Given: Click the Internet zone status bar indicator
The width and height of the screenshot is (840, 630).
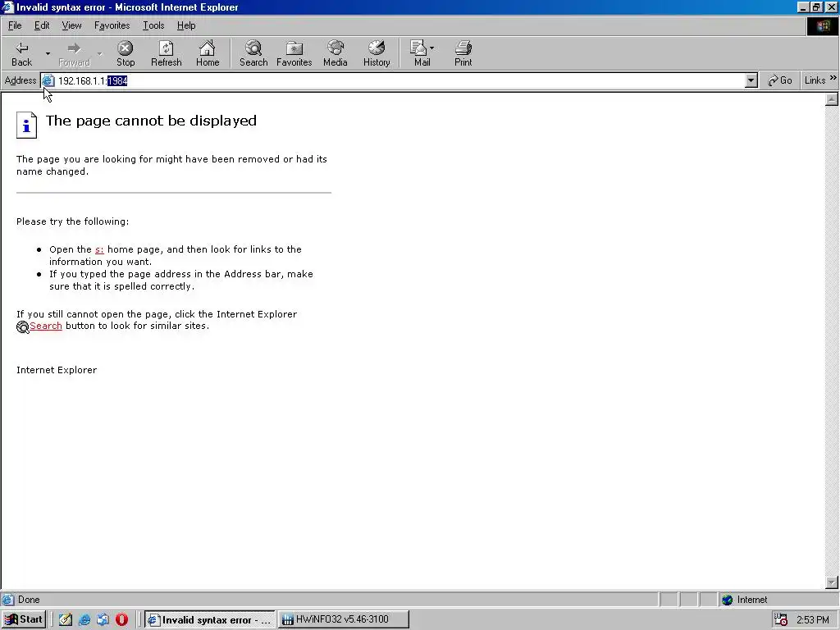Looking at the screenshot, I should (x=745, y=600).
